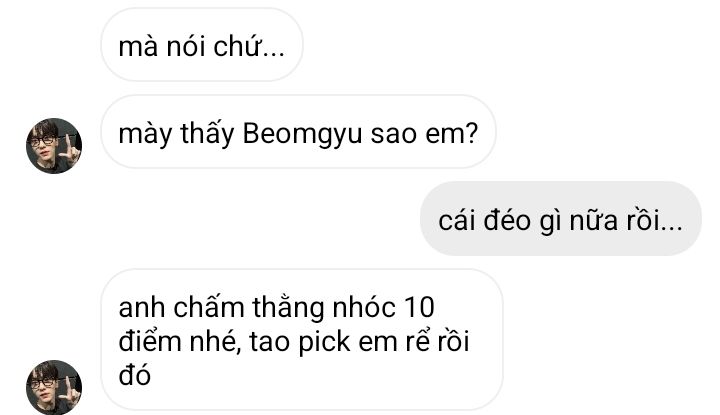Click the word "đó" on the last line
This screenshot has width=720, height=415.
coord(135,375)
